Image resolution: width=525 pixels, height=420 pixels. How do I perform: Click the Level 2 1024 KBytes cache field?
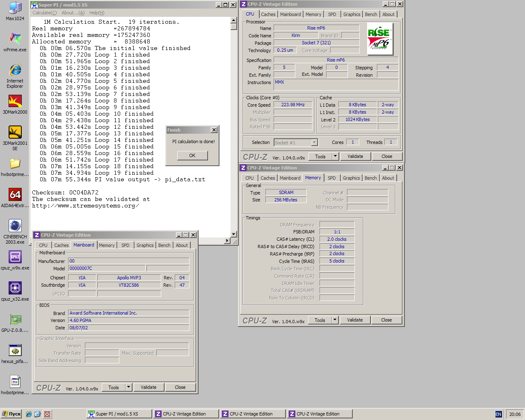357,120
